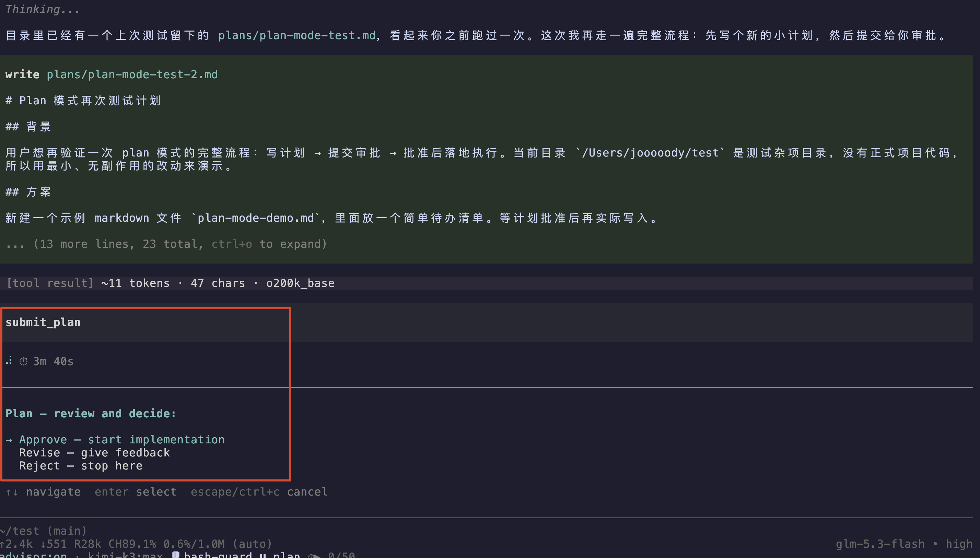Image resolution: width=980 pixels, height=558 pixels.
Task: Click the CH89.1% cache hit value
Action: point(132,544)
